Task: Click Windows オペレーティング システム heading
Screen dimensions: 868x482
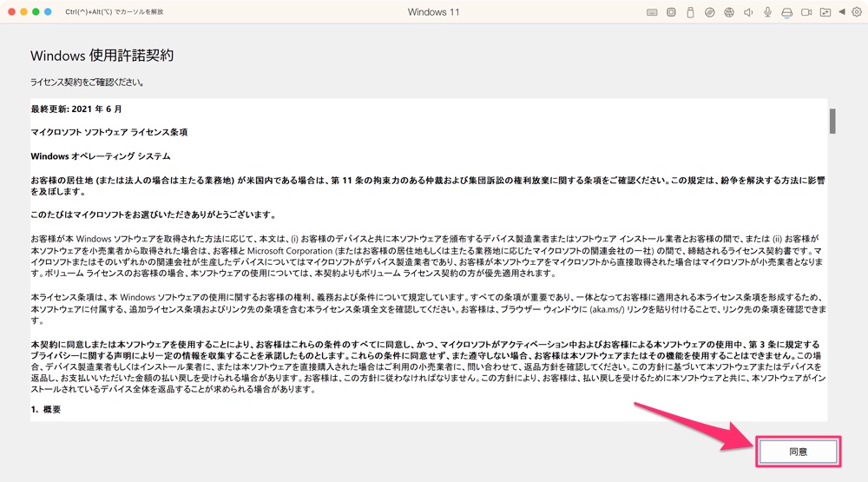Action: (100, 156)
